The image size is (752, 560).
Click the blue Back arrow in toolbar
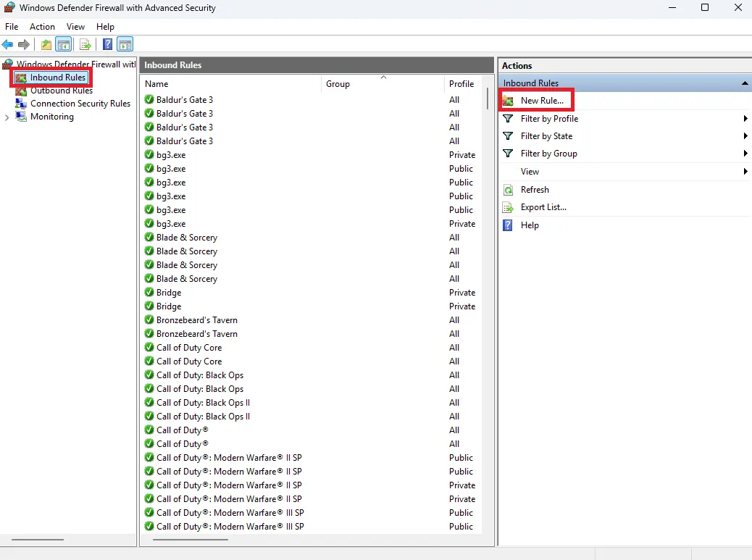point(8,45)
